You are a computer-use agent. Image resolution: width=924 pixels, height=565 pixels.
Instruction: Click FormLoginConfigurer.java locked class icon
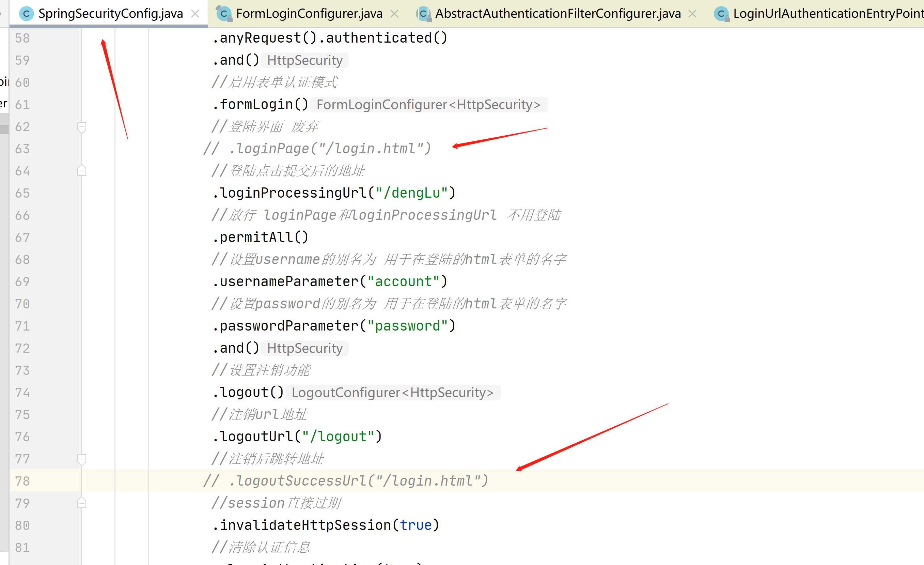click(x=224, y=14)
